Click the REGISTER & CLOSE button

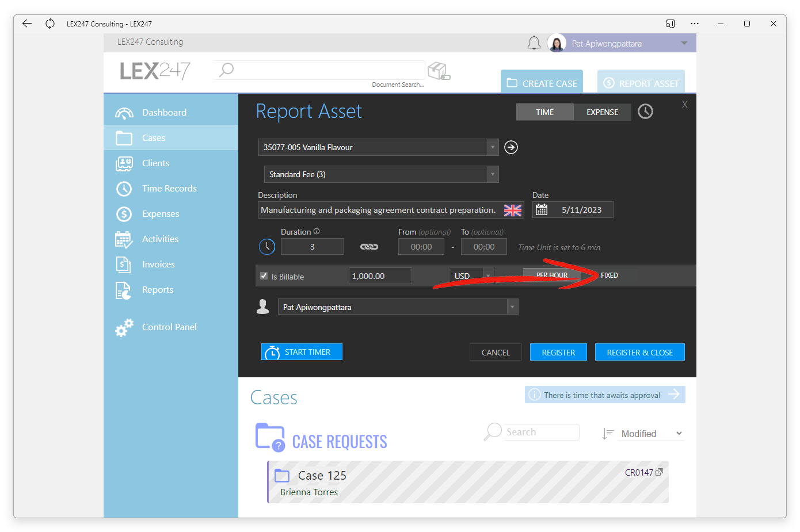[x=640, y=352]
